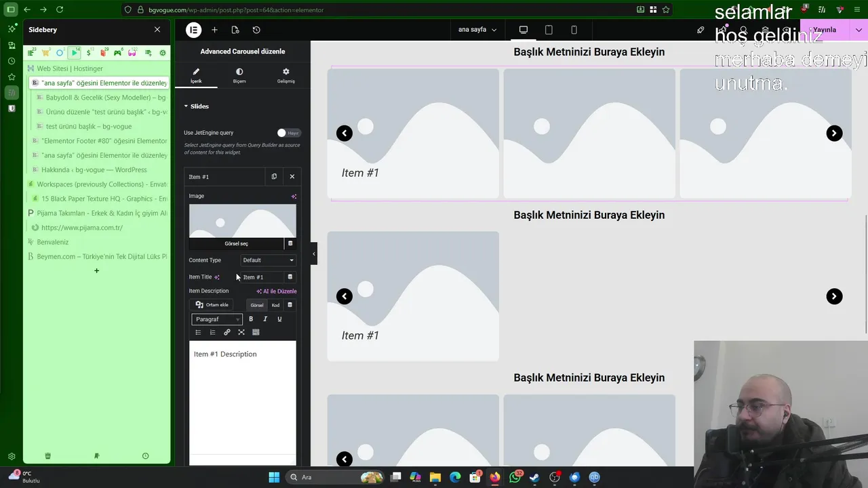
Task: Click the Ortam ekle button
Action: tap(212, 305)
